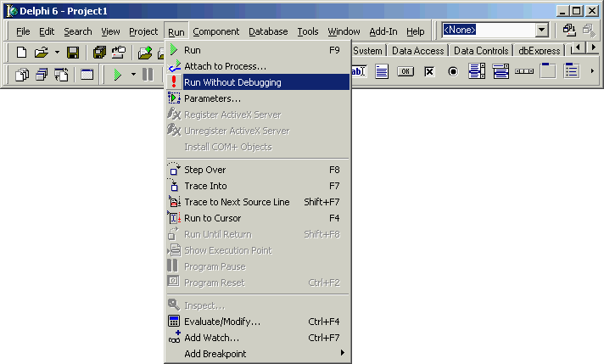
Task: Choose Add Watch... menu item
Action: point(258,338)
